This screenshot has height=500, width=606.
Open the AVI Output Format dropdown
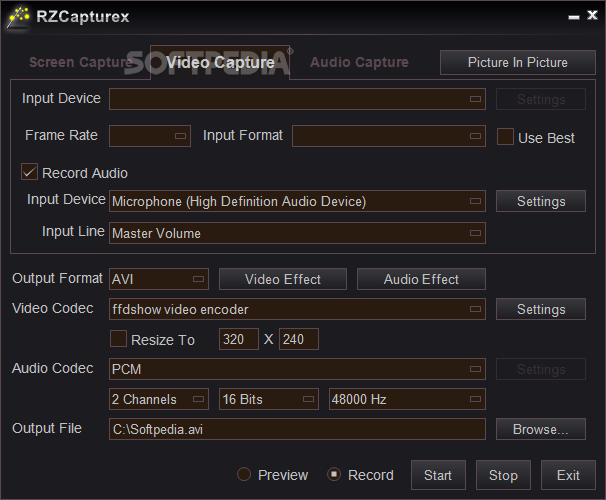159,279
